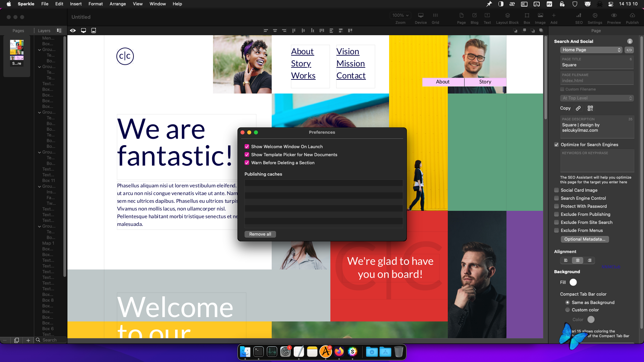This screenshot has height=362, width=644.
Task: Uncheck Warn Before Deleting a Section
Action: point(247,163)
